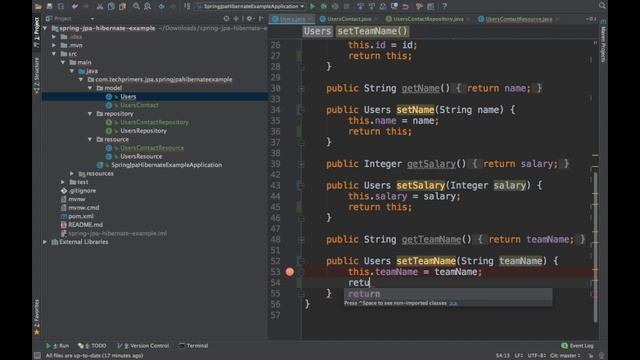Select UsersResource in project tree
This screenshot has height=360, width=640.
click(x=141, y=157)
